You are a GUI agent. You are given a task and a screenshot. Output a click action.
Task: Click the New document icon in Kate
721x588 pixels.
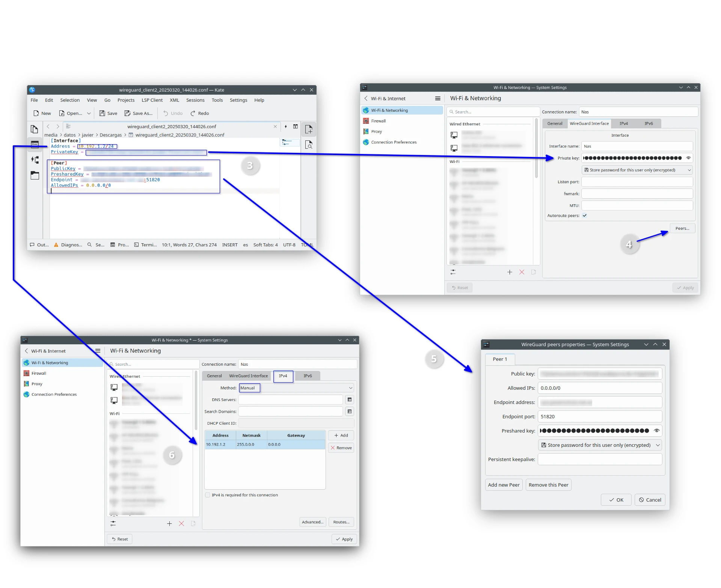coord(36,113)
